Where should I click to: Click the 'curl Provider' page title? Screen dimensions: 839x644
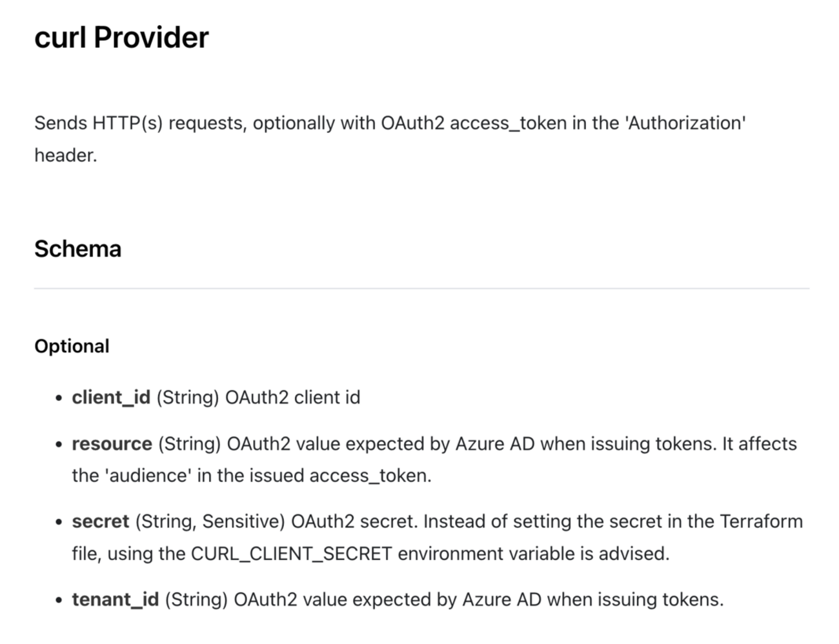click(121, 37)
